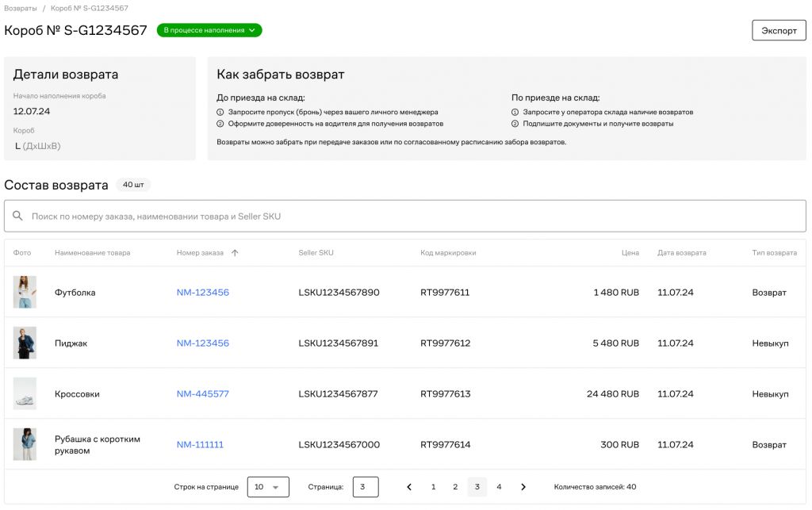The image size is (812, 510).
Task: Click the Экспорт button
Action: click(x=779, y=30)
